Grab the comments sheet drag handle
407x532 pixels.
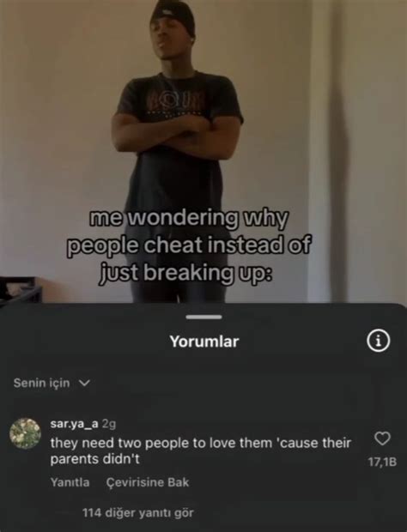pos(204,317)
